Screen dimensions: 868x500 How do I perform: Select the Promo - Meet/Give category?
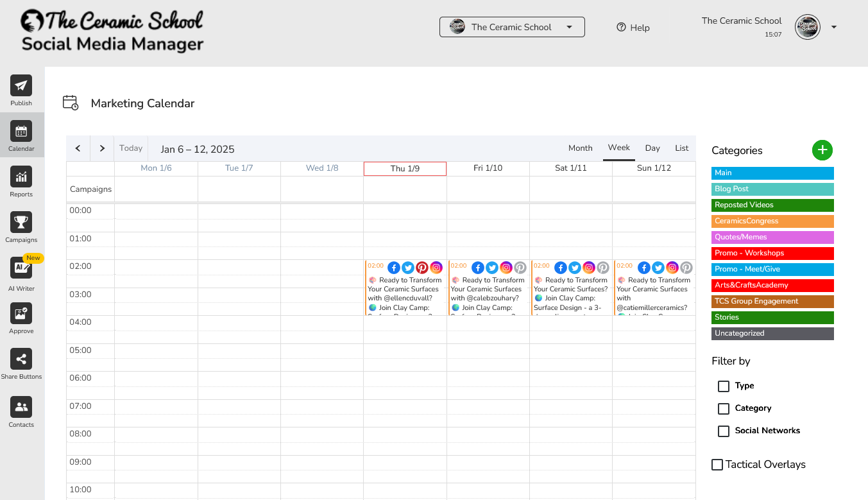(772, 270)
